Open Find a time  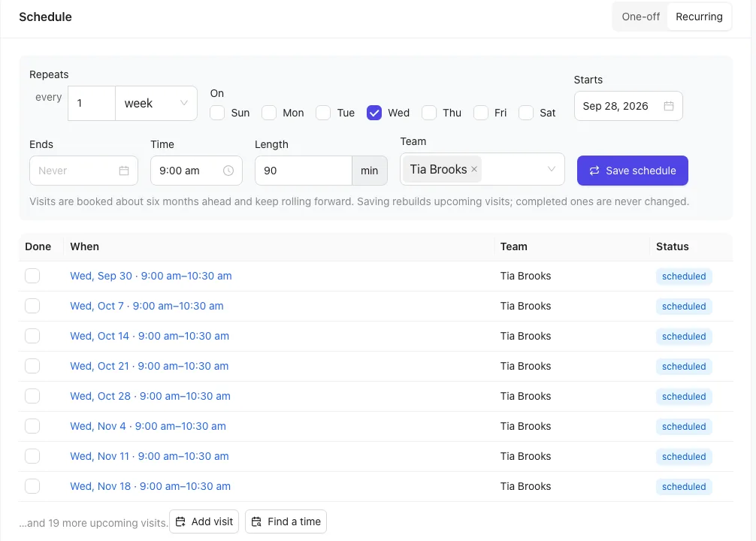(x=286, y=521)
